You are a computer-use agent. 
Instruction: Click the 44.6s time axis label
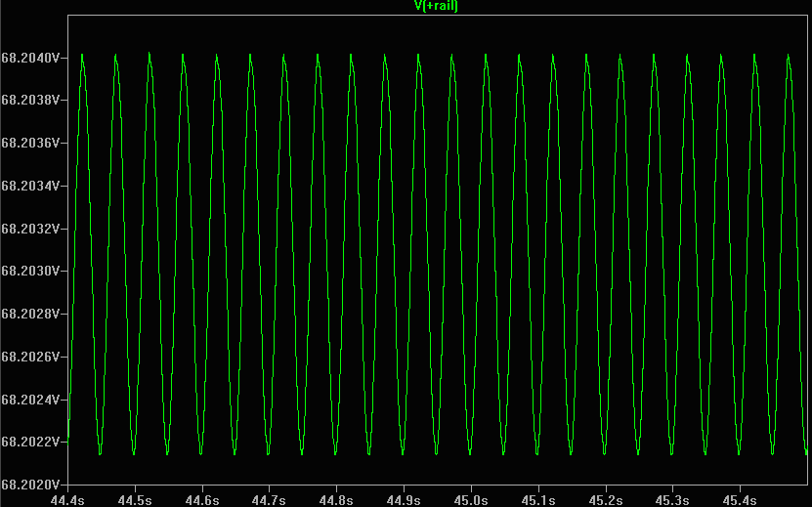tap(202, 500)
